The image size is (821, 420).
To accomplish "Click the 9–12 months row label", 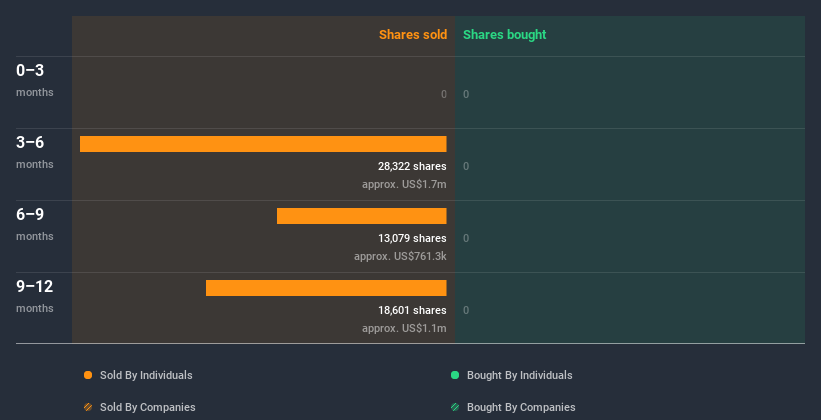I will [x=35, y=296].
